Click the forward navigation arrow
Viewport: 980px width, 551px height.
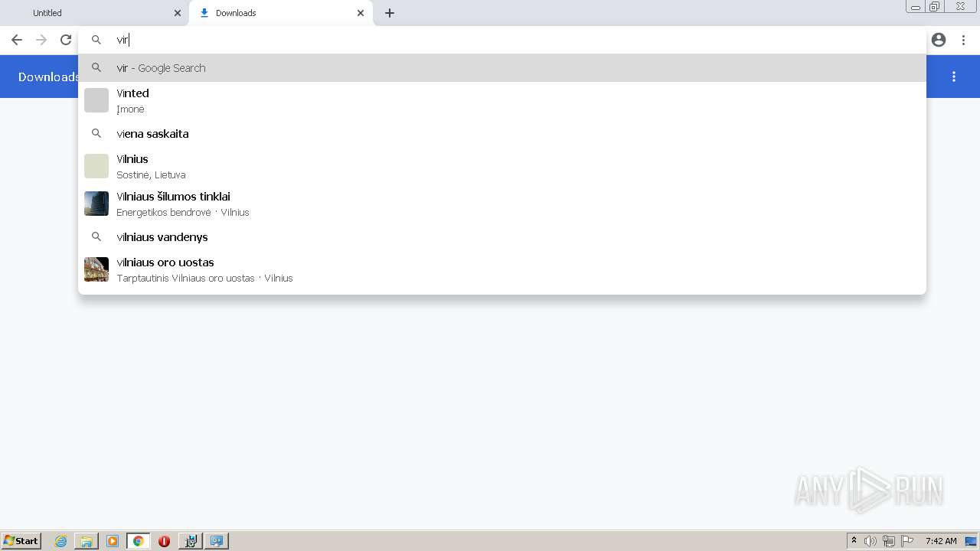tap(41, 40)
